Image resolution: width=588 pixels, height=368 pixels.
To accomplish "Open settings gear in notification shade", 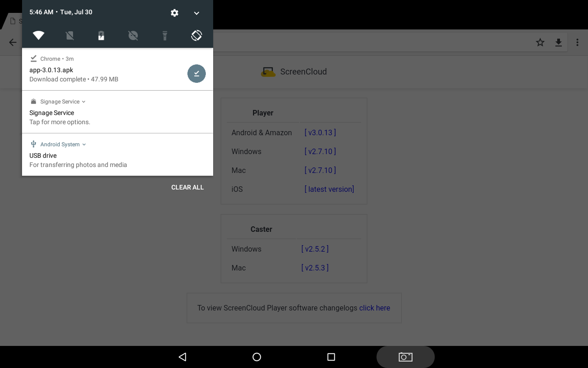I will click(x=175, y=13).
